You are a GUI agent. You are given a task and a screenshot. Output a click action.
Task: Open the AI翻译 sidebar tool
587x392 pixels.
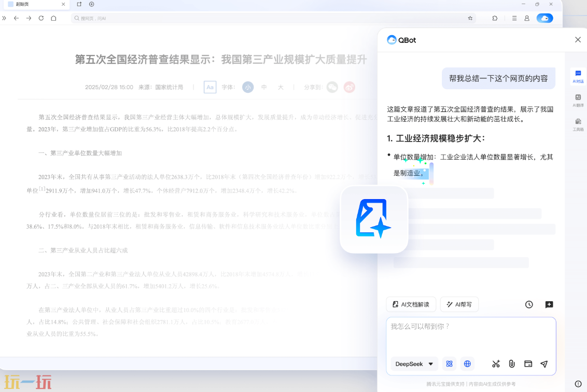[578, 100]
